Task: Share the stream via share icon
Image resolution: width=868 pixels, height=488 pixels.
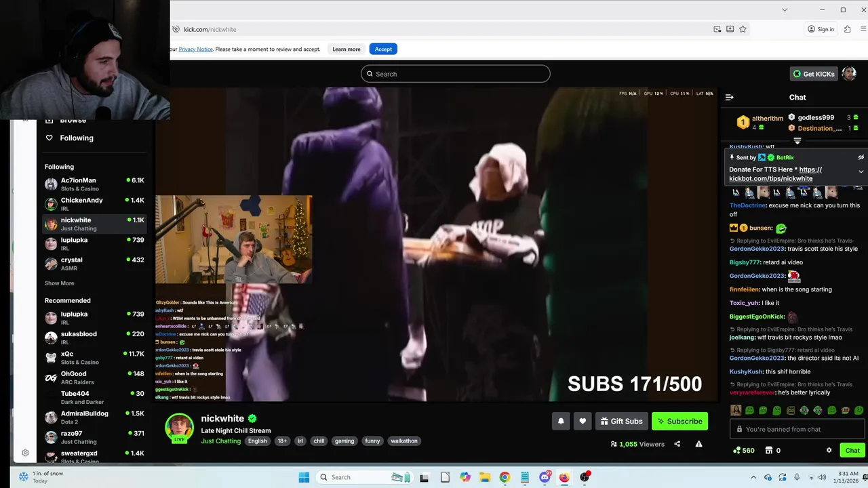Action: point(677,444)
